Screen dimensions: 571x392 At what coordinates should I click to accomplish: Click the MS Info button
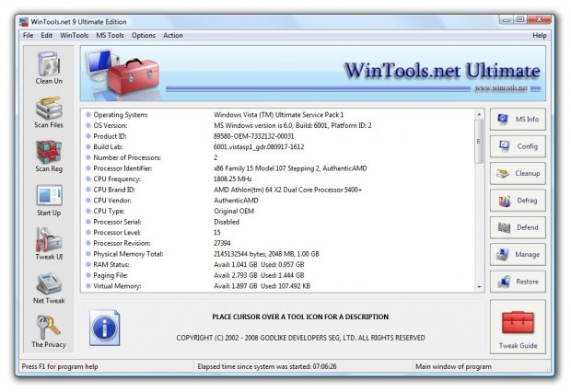[518, 119]
